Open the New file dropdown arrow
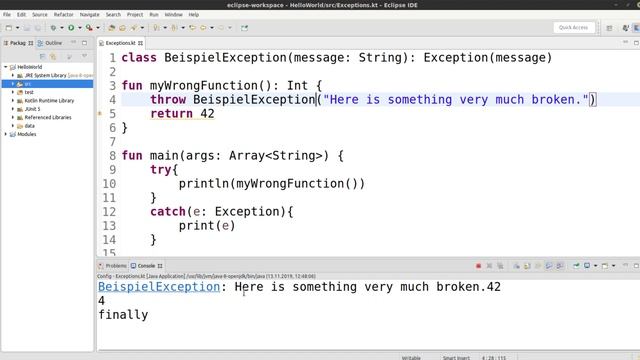This screenshot has height=360, width=640. (x=18, y=28)
